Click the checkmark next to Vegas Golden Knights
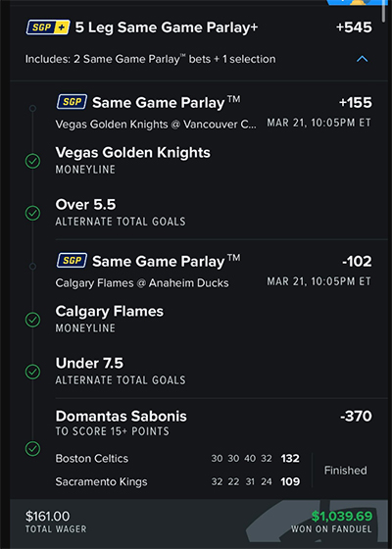 (x=32, y=161)
